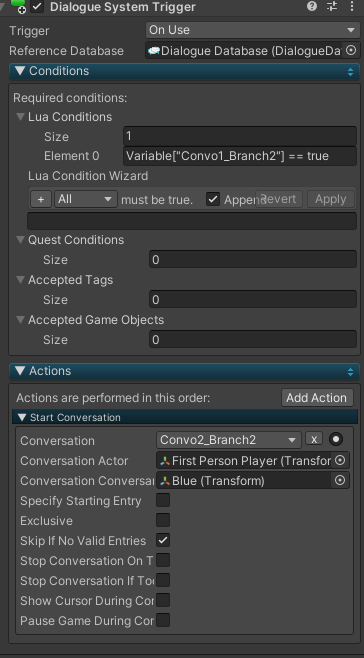
Task: Collapse the Lua Conditions foldout
Action: (x=20, y=117)
